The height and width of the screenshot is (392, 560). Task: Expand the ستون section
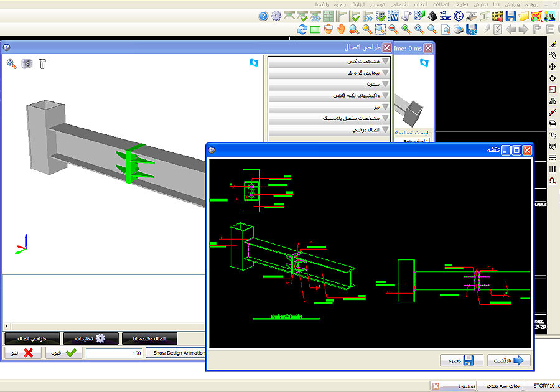click(x=329, y=84)
